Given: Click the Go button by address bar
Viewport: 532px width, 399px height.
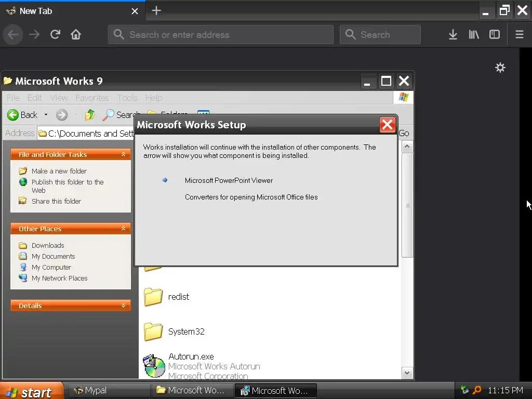Looking at the screenshot, I should (404, 133).
